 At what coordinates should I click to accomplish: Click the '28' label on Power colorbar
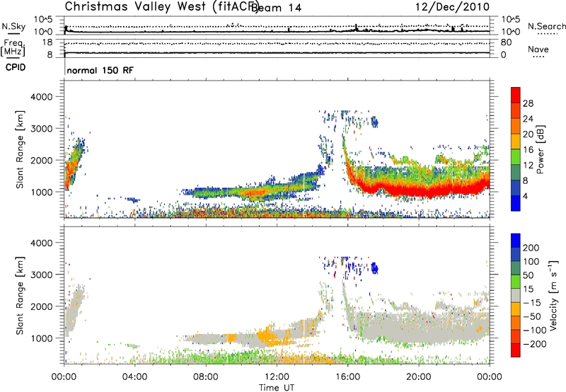pyautogui.click(x=528, y=103)
